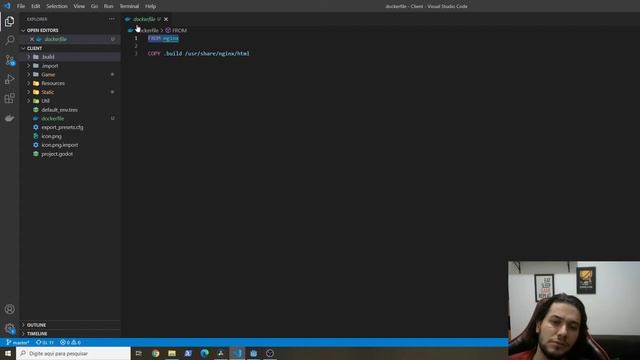This screenshot has width=640, height=360.
Task: Click the COPY instruction on line 3
Action: (x=154, y=53)
